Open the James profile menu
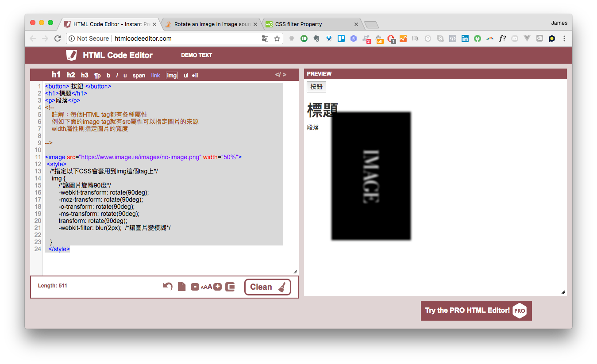Viewport: 597px width, 364px height. [559, 23]
